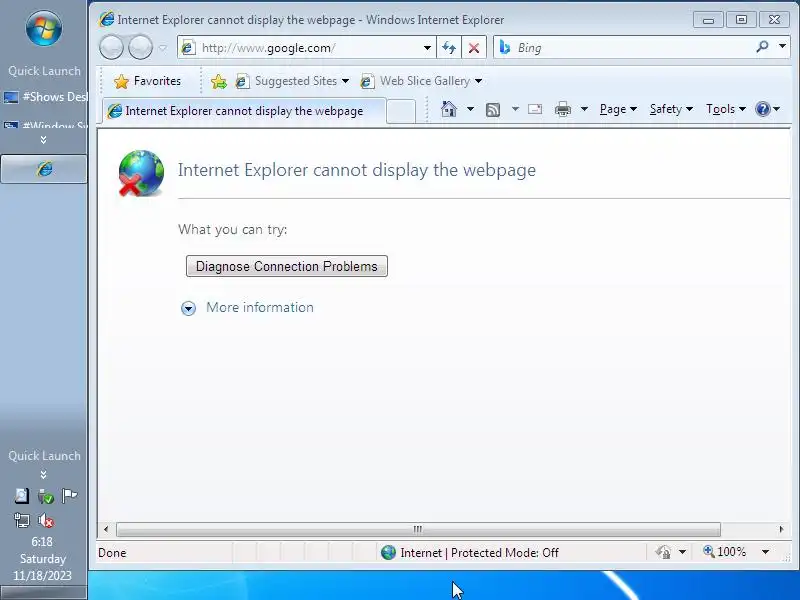Click the Home page icon

(449, 109)
